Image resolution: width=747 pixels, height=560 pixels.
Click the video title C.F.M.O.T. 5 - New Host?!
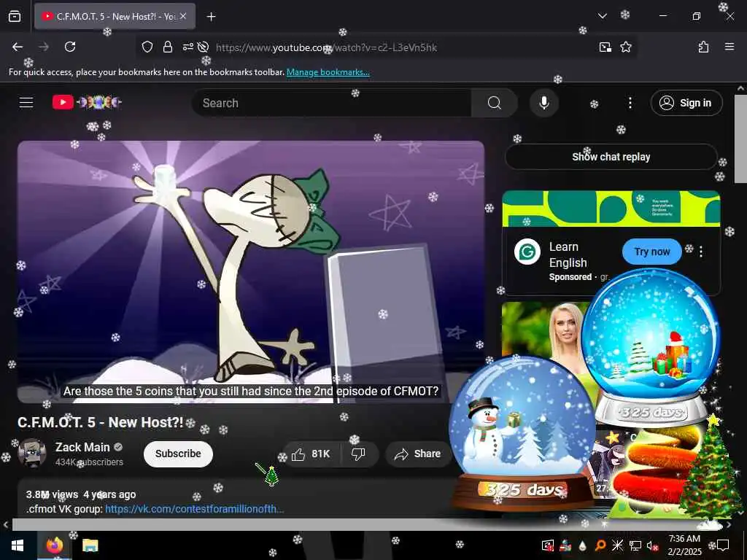pos(101,422)
